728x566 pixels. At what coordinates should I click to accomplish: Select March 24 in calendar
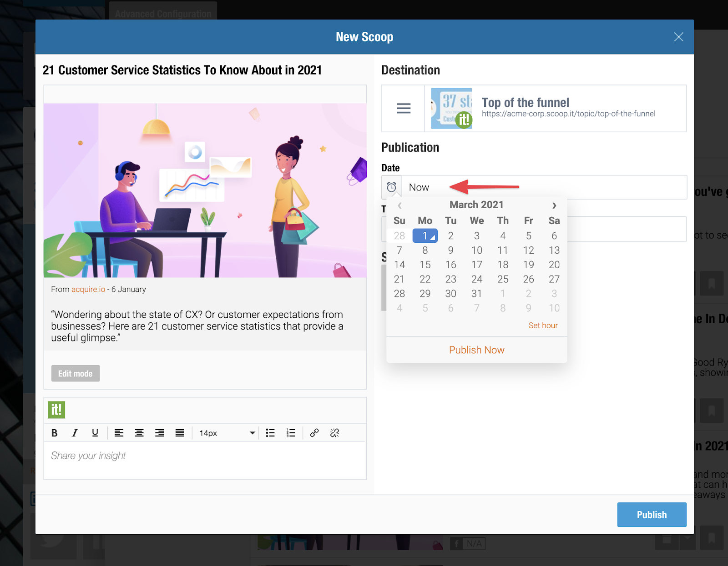click(477, 279)
